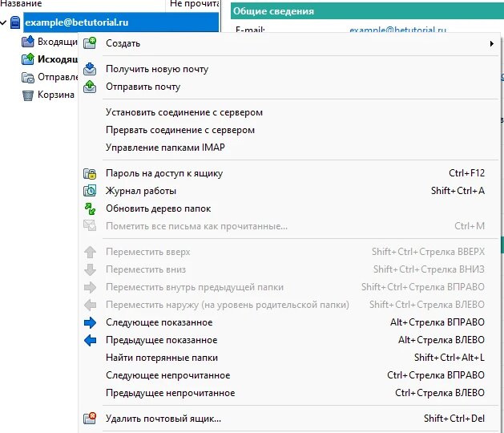Open Управление папками IMAP
504x433 pixels.
pos(289,148)
